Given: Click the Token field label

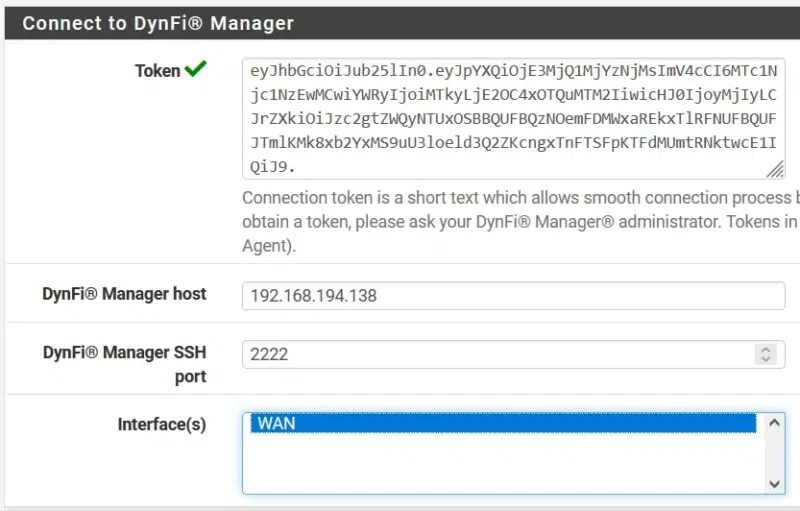Looking at the screenshot, I should [158, 71].
